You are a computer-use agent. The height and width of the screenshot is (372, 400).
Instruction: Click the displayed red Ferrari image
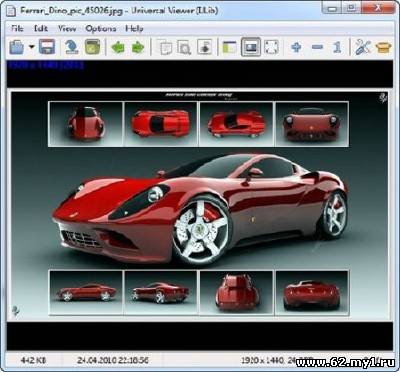coord(200,204)
